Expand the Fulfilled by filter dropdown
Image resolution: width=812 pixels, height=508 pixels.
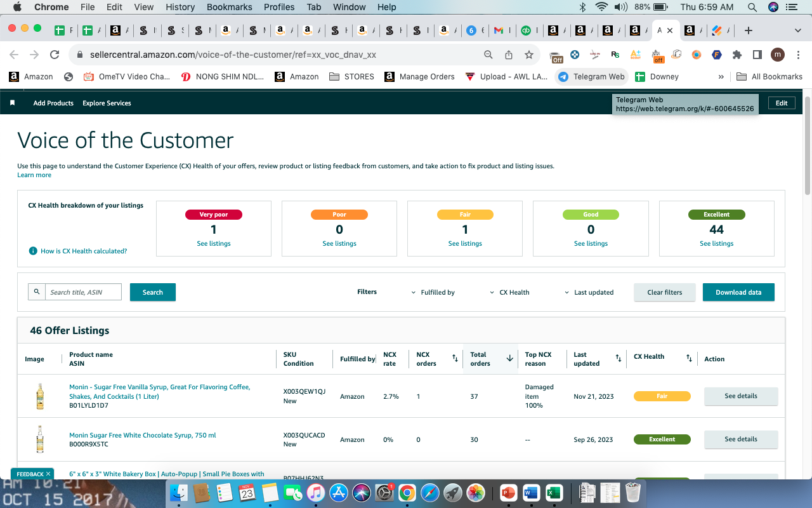coord(433,292)
